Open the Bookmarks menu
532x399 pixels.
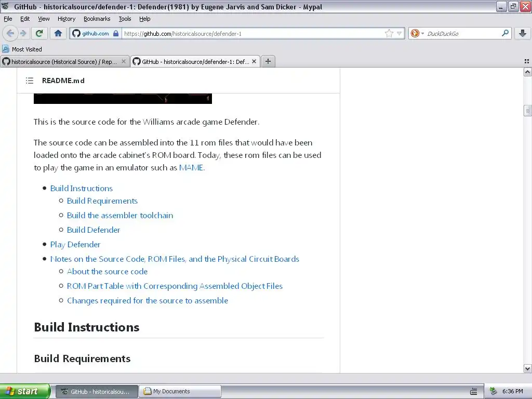[x=97, y=19]
